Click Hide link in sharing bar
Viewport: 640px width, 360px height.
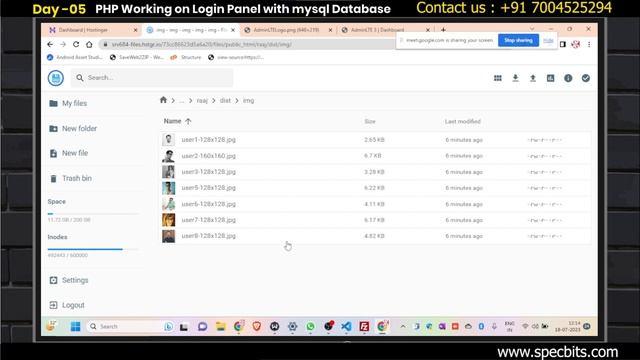pyautogui.click(x=548, y=40)
